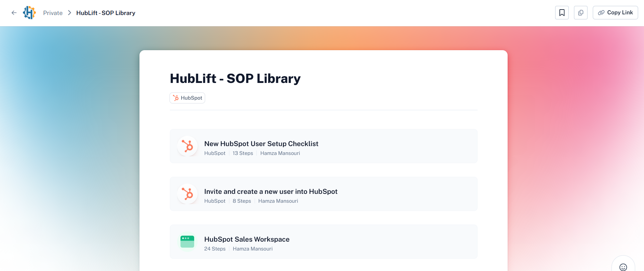Click the bookmark icon

[x=562, y=13]
